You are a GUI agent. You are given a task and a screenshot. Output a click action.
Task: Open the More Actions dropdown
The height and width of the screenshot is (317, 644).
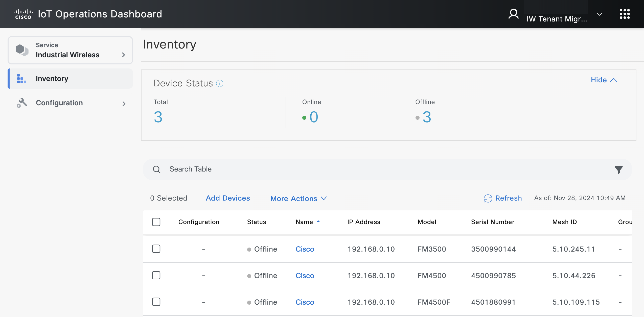(298, 199)
